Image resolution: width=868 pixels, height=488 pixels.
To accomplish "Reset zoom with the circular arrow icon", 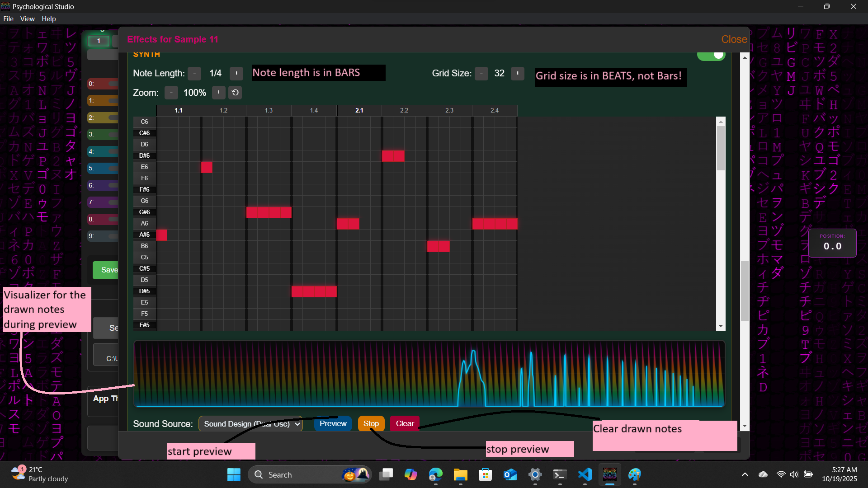I will pyautogui.click(x=235, y=93).
